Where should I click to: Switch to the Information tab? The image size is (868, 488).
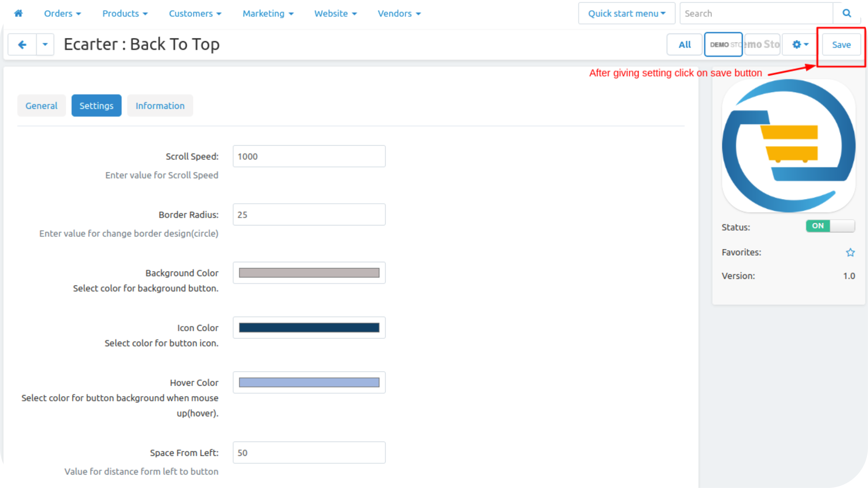[x=160, y=106]
